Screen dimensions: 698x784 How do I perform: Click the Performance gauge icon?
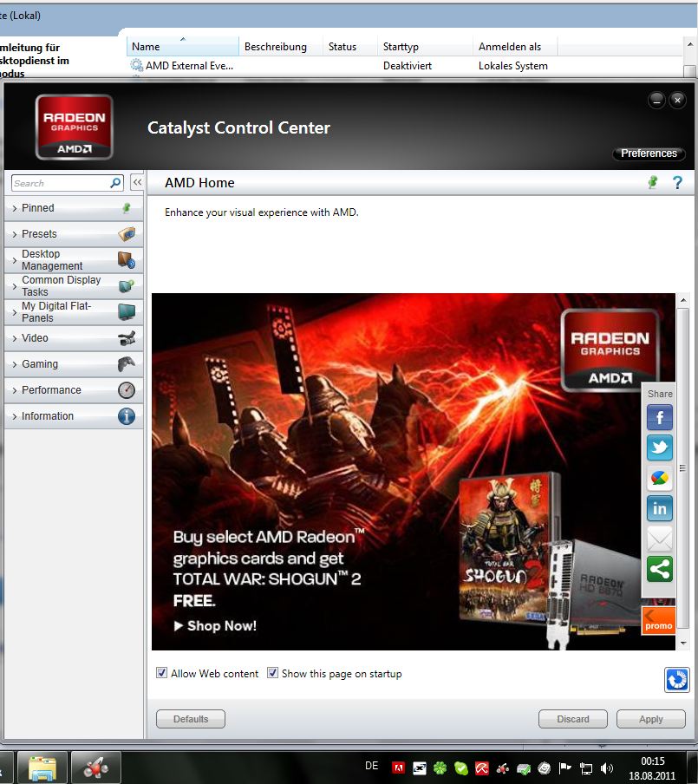[127, 390]
